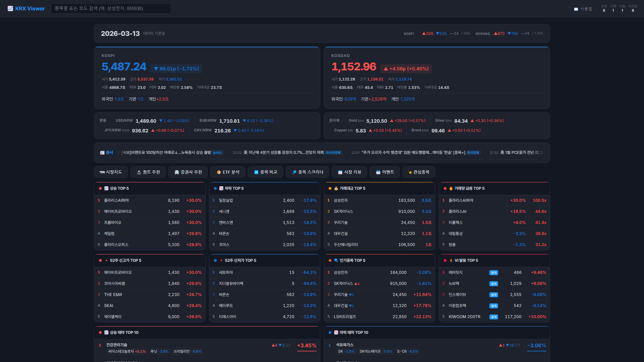
Task: Expand the 건강관리기술 theme row
Action: tap(117, 345)
